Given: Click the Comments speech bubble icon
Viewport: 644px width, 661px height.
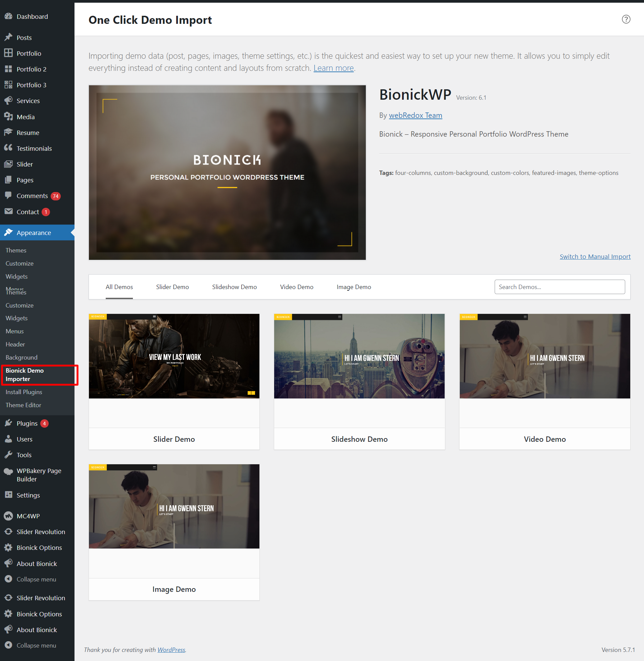Looking at the screenshot, I should [8, 195].
